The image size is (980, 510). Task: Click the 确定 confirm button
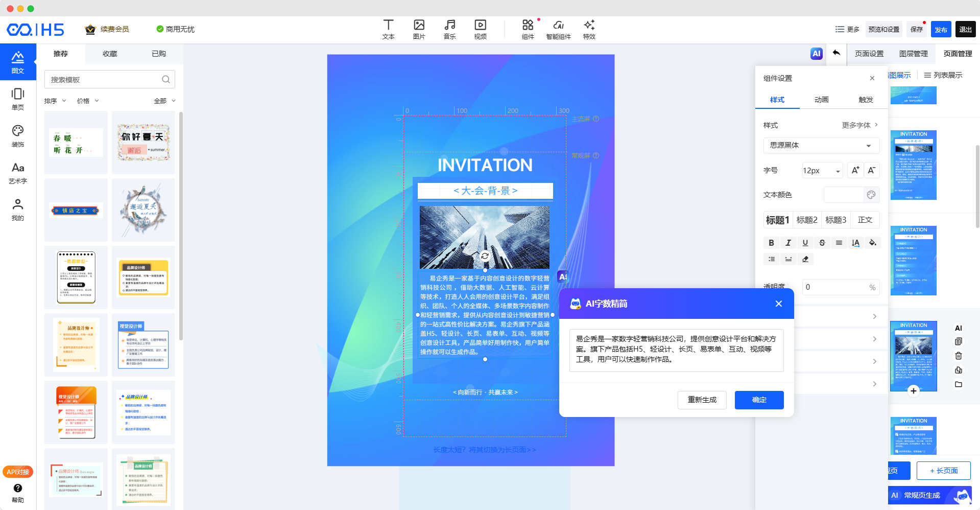[759, 400]
